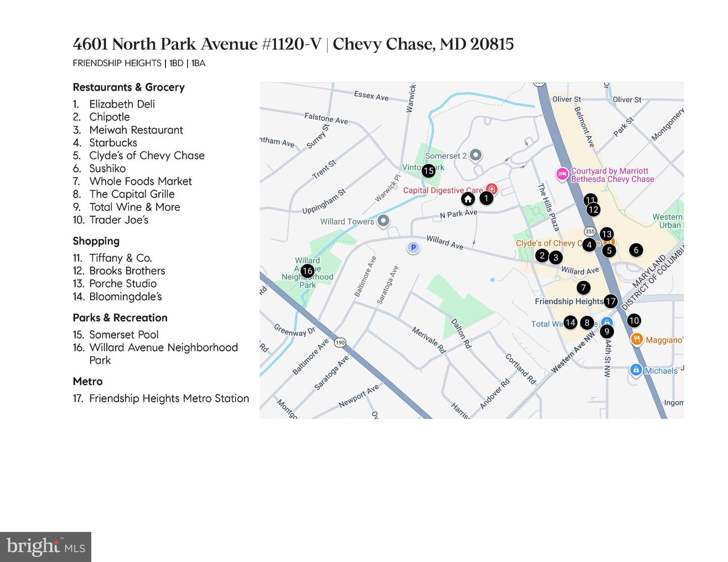Viewport: 728px width, 562px height.
Task: Click map marker 15 at Vinton Park
Action: point(428,171)
